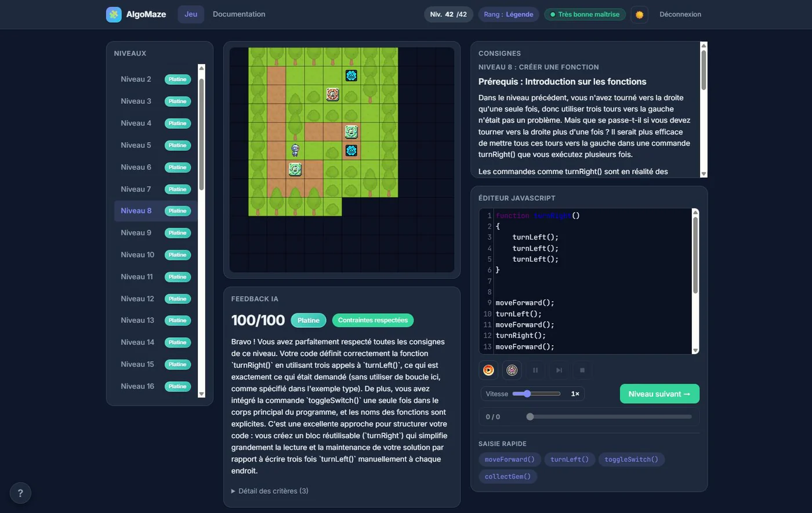812x513 pixels.
Task: Toggle the sun theme icon
Action: pyautogui.click(x=639, y=15)
